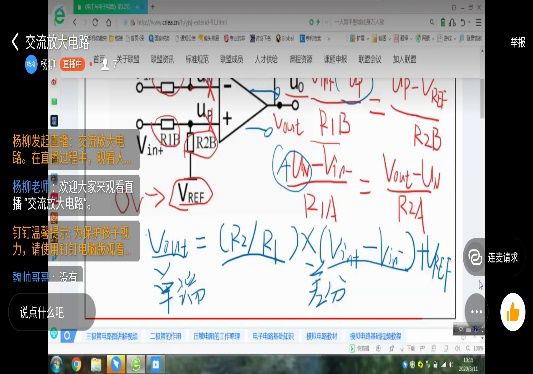The height and width of the screenshot is (374, 533).
Task: Open the browser hamburger menu icon
Action: pos(478,22)
